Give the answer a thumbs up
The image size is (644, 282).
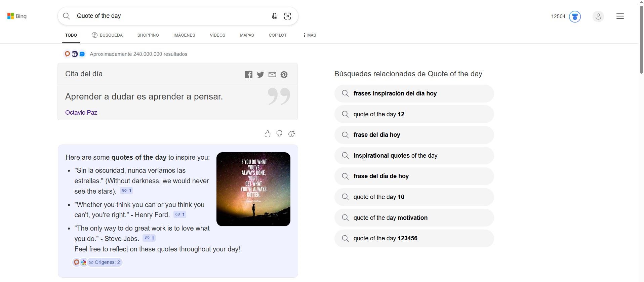pyautogui.click(x=268, y=134)
